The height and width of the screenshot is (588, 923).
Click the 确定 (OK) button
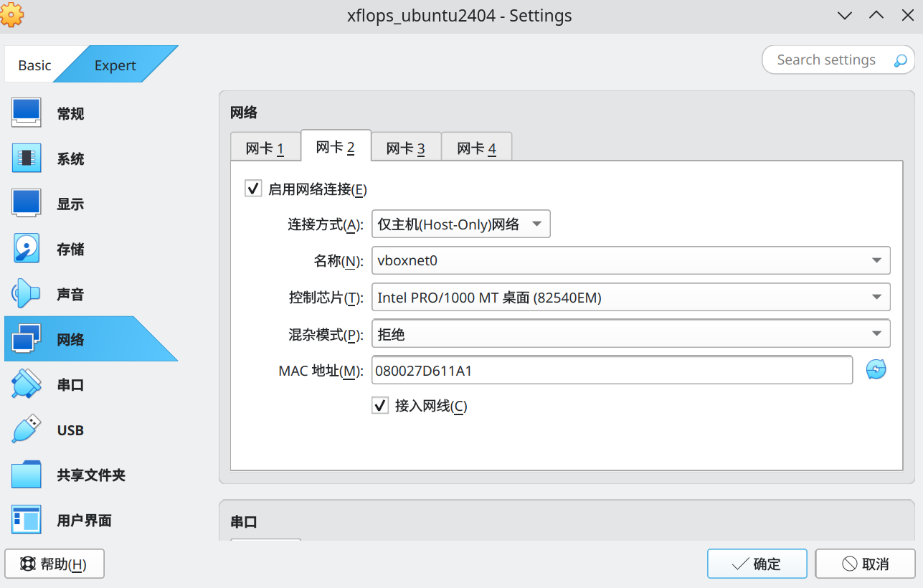pyautogui.click(x=757, y=564)
